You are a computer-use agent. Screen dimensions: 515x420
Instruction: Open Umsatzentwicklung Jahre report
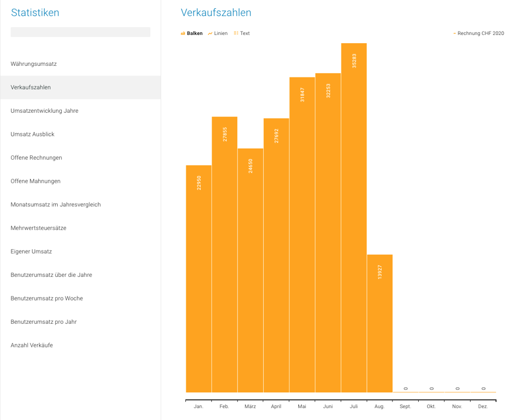(x=44, y=111)
